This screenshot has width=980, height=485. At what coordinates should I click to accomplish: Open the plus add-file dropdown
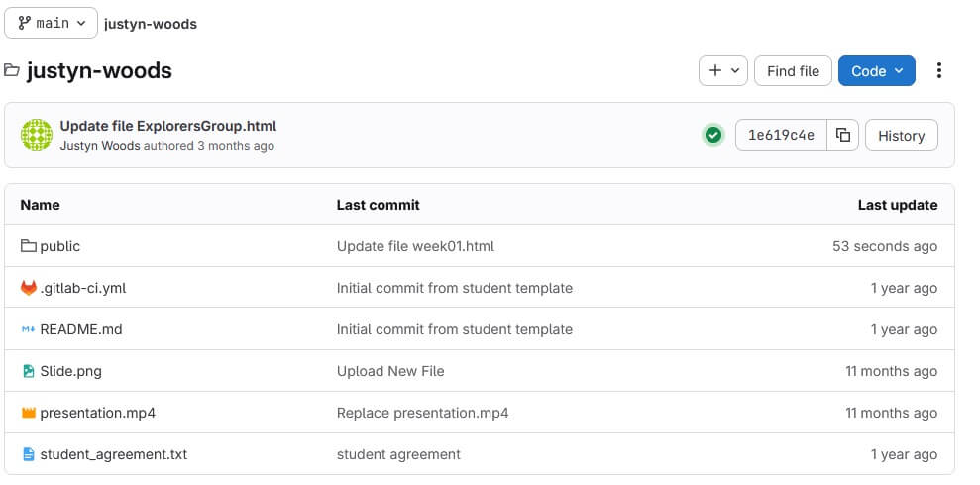coord(723,70)
